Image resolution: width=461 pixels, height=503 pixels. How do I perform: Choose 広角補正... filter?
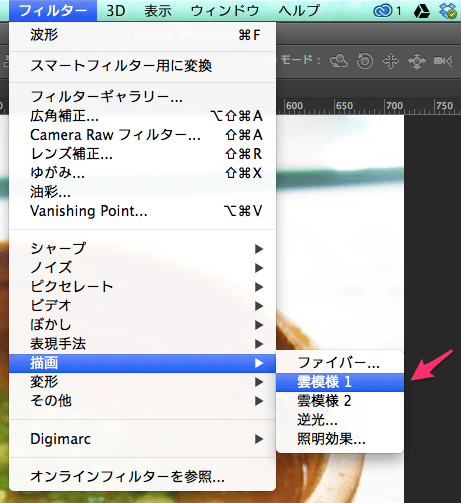[142, 116]
